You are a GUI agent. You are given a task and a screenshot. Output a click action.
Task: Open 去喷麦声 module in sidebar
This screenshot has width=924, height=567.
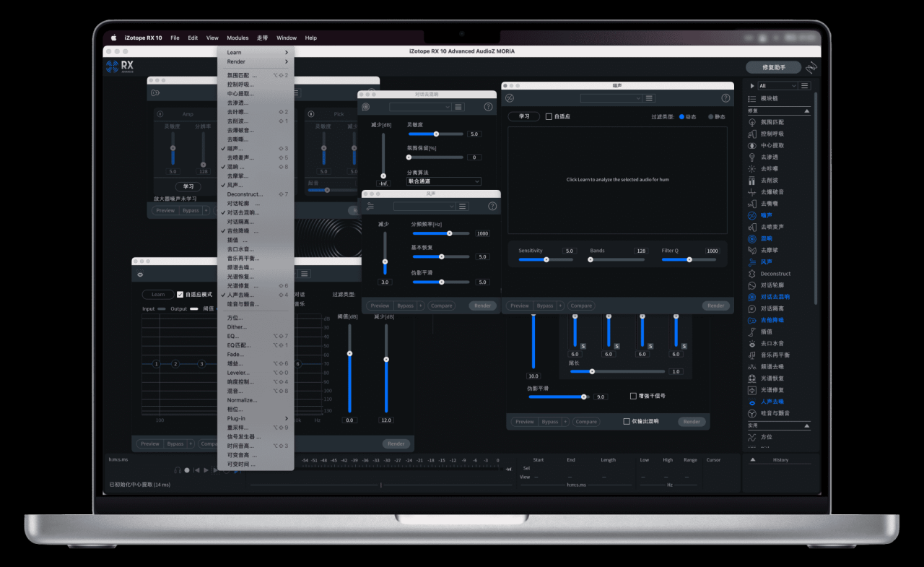[772, 227]
